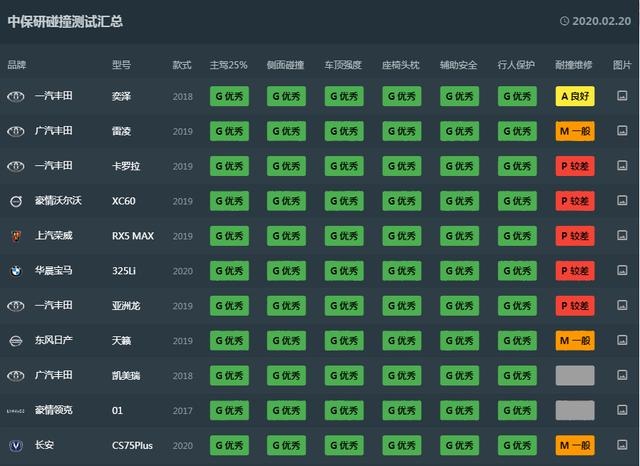Click the model name RX5 MAX
Viewport: 640px width, 466px height.
point(134,236)
